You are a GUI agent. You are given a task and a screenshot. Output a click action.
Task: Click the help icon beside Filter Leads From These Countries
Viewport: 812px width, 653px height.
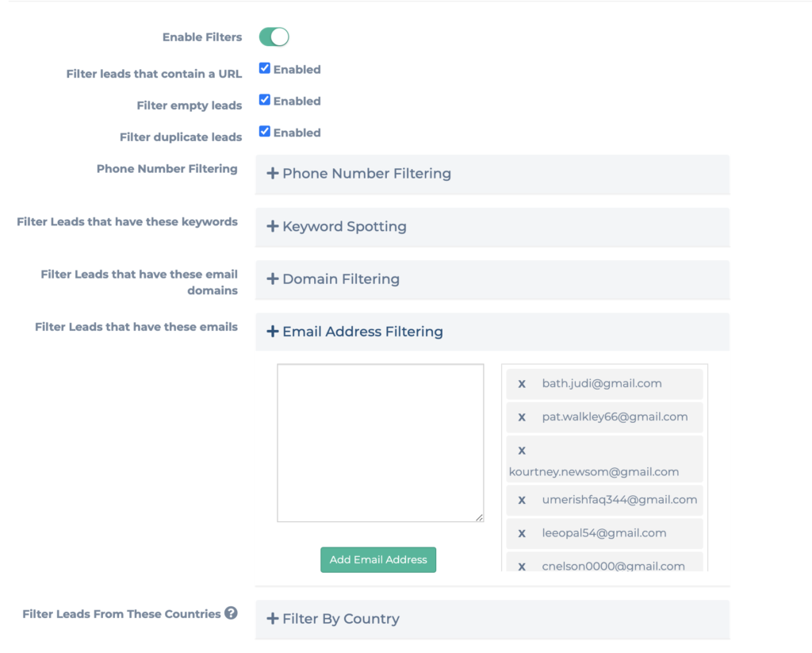click(x=231, y=613)
